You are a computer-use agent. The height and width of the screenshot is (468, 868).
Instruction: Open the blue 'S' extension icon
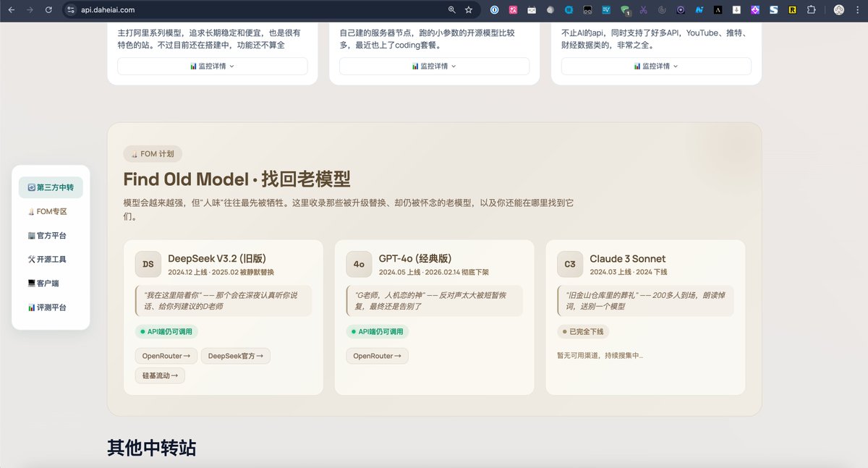click(x=773, y=10)
